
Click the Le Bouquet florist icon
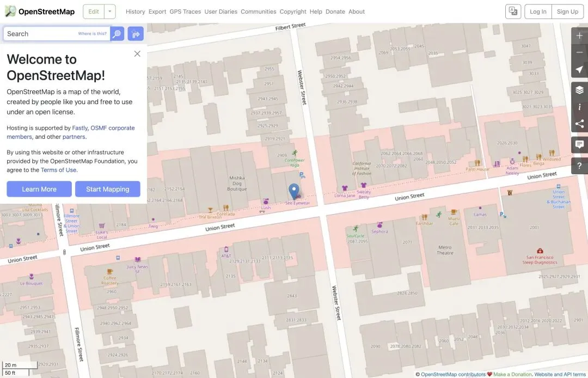(x=32, y=276)
